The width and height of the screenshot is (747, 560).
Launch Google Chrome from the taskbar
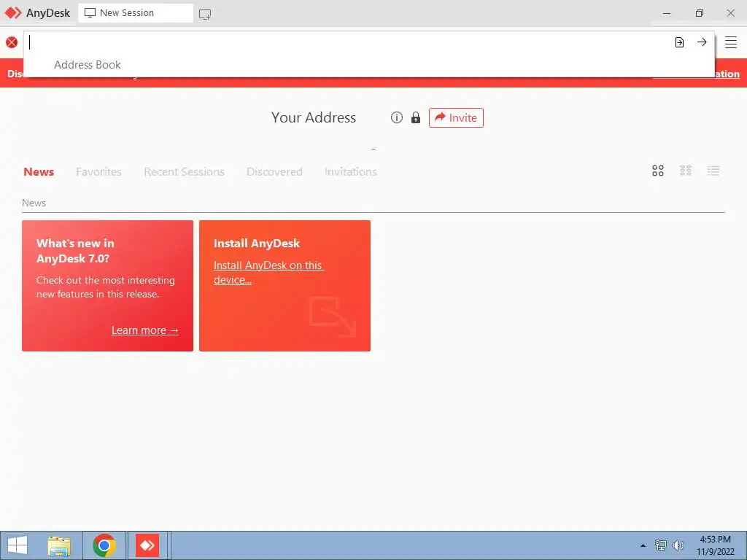(x=104, y=545)
